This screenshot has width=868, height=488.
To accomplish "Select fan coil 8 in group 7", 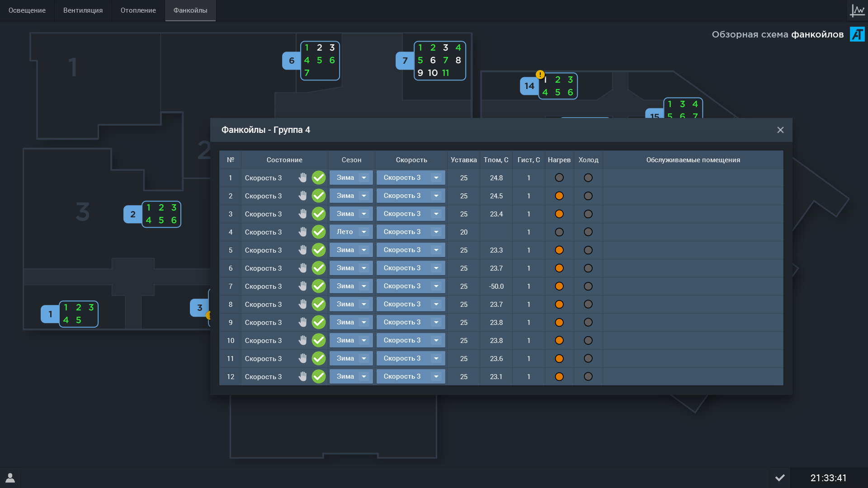I will click(x=458, y=60).
